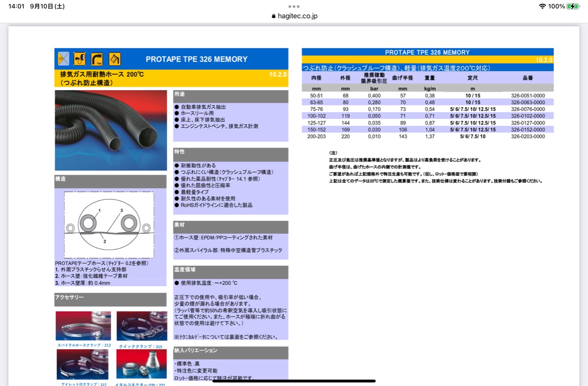Click the クイッククランプ：213 link
Viewport: 588px width, 386px height.
coord(141,347)
